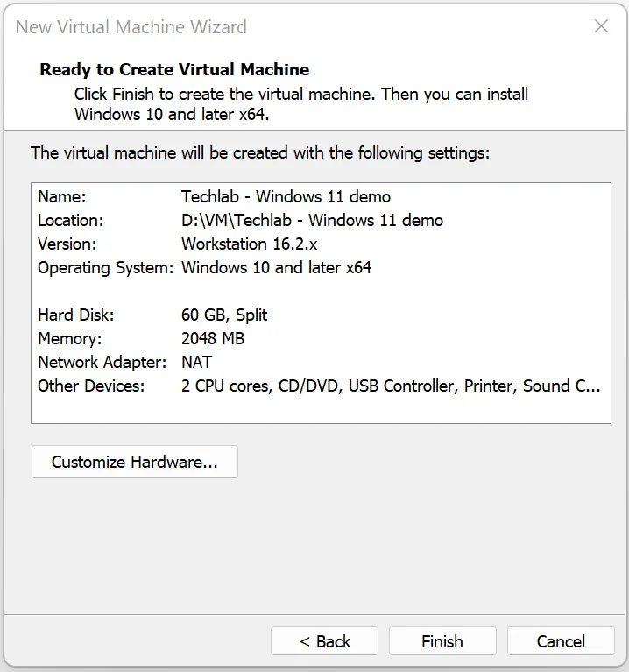Viewport: 629px width, 672px height.
Task: Select the 'Version:' label
Action: click(67, 244)
